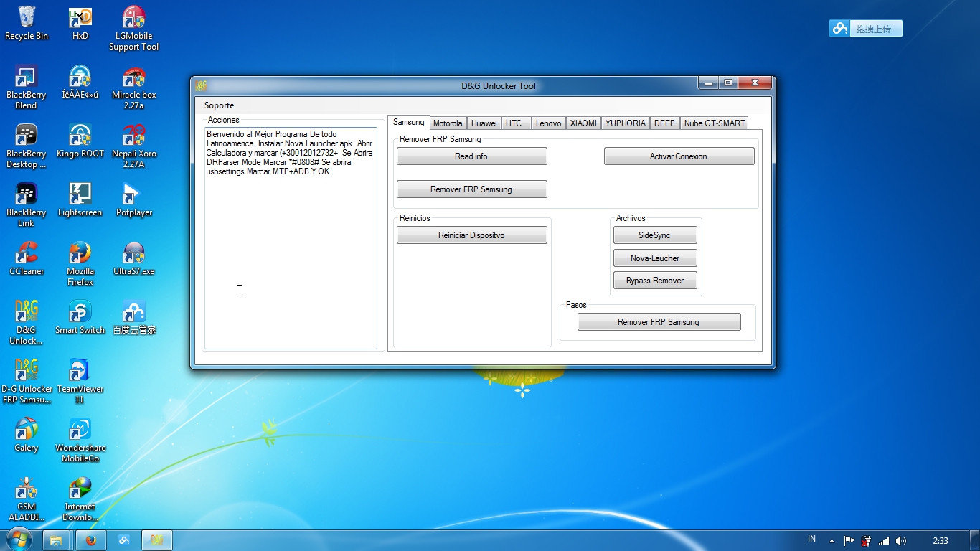
Task: Open the CCleaner desktop shortcut
Action: (27, 259)
